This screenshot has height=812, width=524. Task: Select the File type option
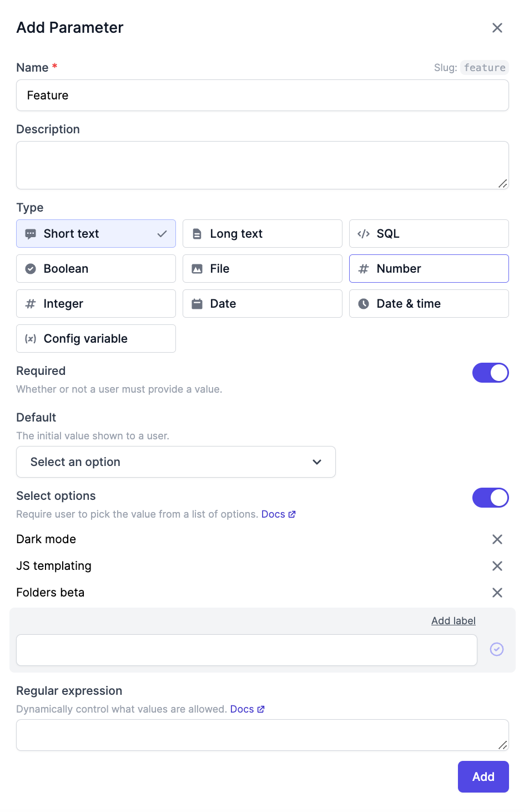(x=263, y=269)
